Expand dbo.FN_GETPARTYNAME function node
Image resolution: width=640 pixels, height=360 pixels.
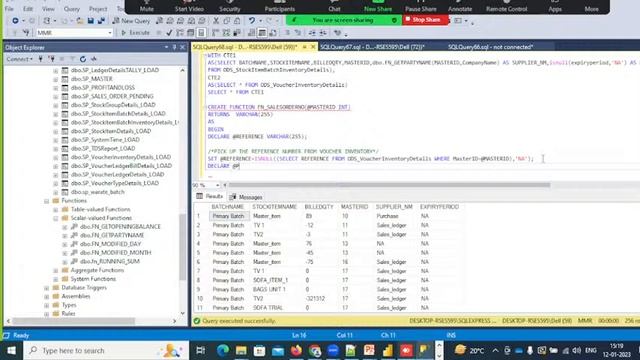[64, 236]
